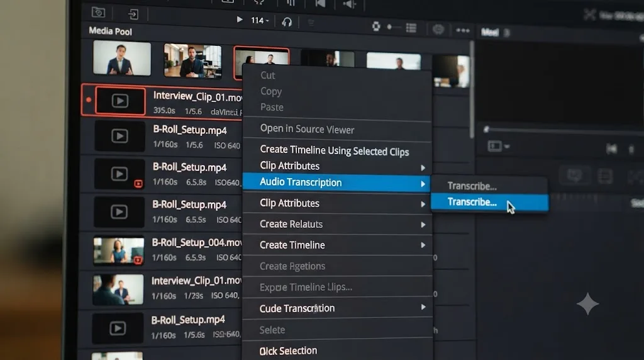
Task: Open the viewer layout dropdown below scrub bar
Action: pos(498,146)
